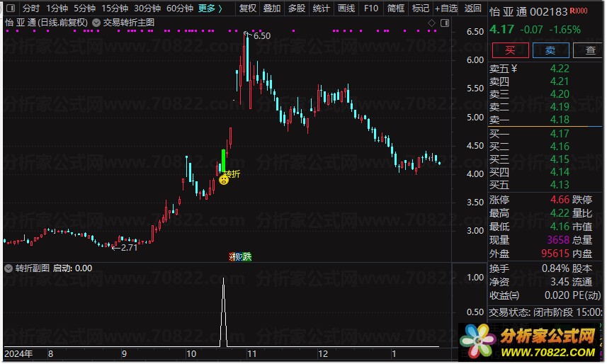
Task: Switch to 分时 intraday view
Action: coord(31,8)
